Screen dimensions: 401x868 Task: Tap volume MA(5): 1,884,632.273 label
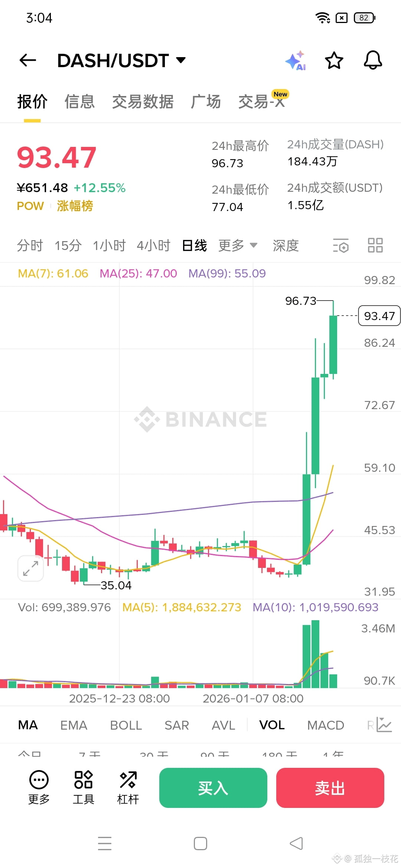pyautogui.click(x=182, y=607)
